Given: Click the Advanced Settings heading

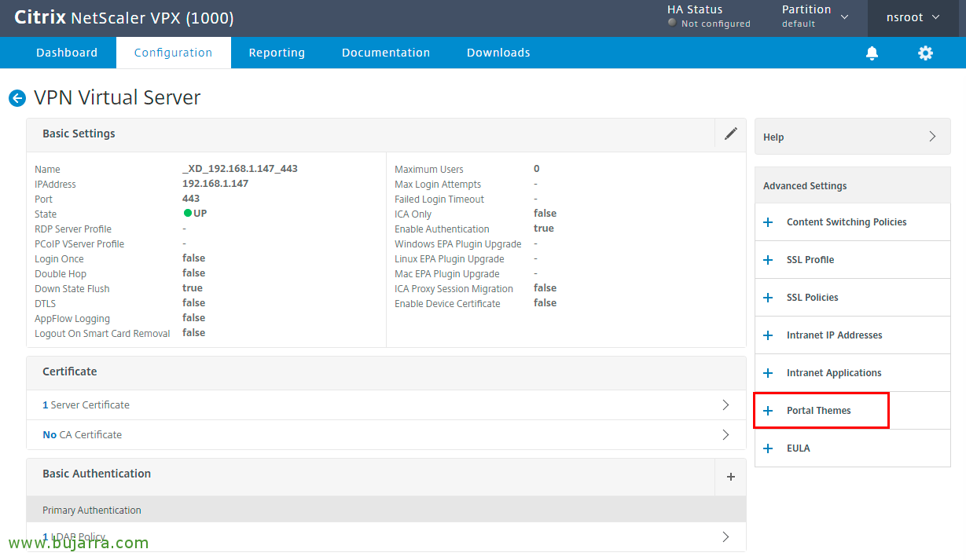Looking at the screenshot, I should click(x=805, y=186).
